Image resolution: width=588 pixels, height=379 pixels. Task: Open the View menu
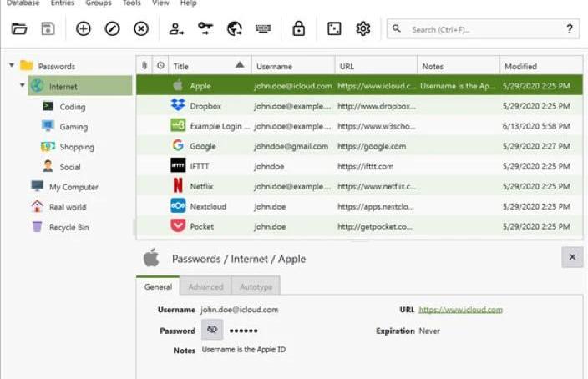pos(160,3)
